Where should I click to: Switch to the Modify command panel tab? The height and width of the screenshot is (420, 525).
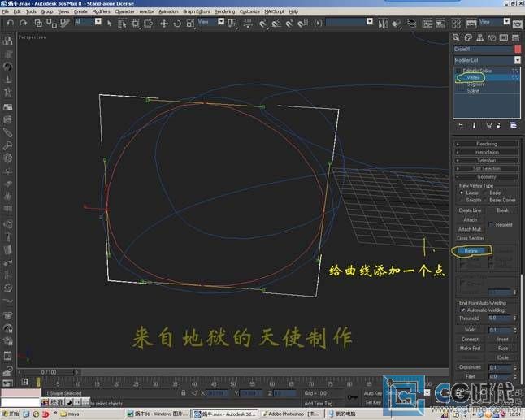point(468,37)
